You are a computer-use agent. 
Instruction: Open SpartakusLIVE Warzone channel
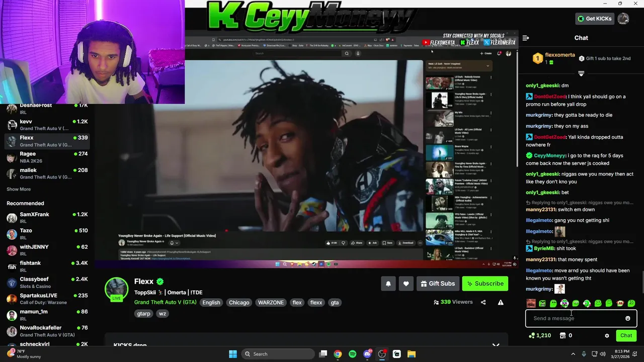tap(47, 299)
